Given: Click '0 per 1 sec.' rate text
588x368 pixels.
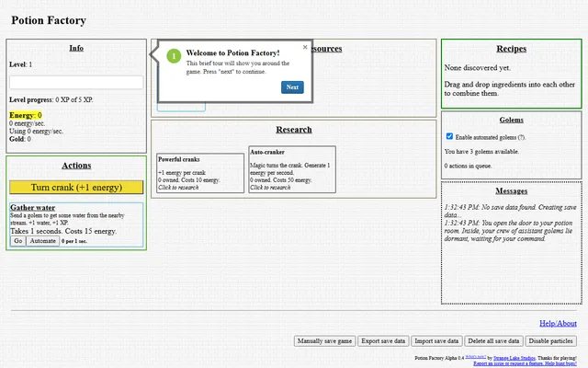Looking at the screenshot, I should tap(74, 241).
